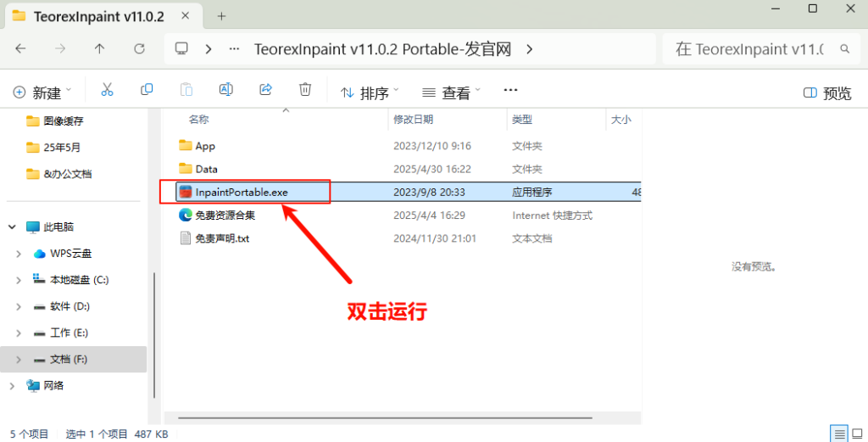868x442 pixels.
Task: Click the 应用程序 type cell
Action: tap(532, 193)
